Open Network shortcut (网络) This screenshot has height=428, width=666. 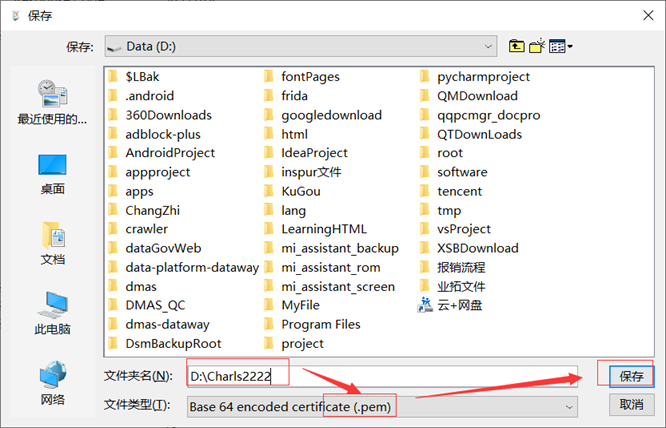(x=53, y=383)
